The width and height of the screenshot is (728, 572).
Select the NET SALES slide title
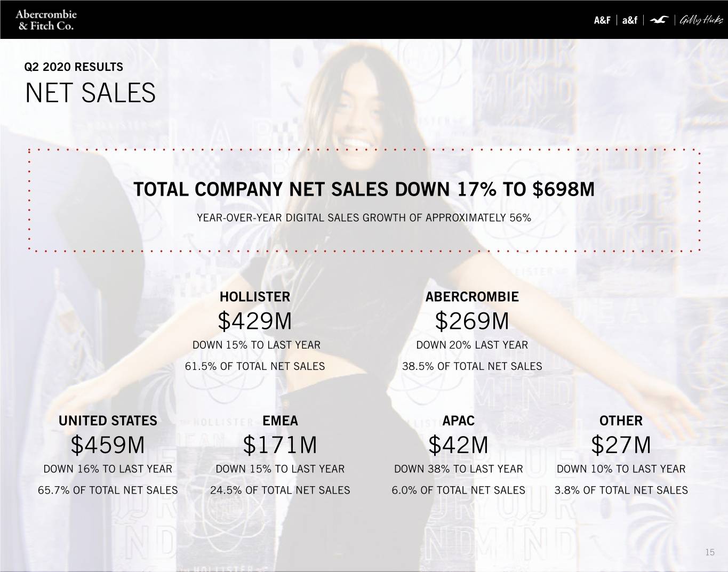pos(90,93)
